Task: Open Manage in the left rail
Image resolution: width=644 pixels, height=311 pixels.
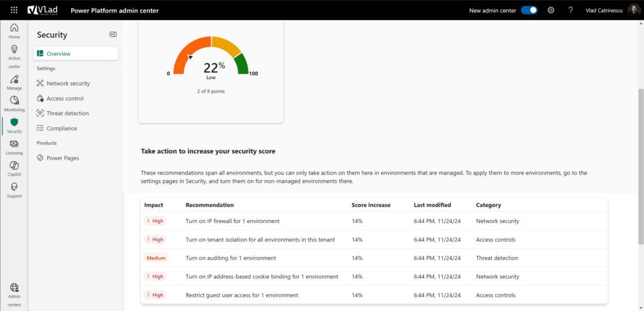Action: click(x=14, y=83)
